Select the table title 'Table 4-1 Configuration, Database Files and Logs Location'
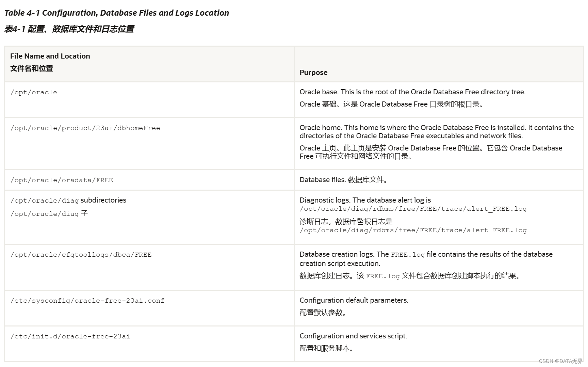Image resolution: width=588 pixels, height=367 pixels. click(117, 13)
